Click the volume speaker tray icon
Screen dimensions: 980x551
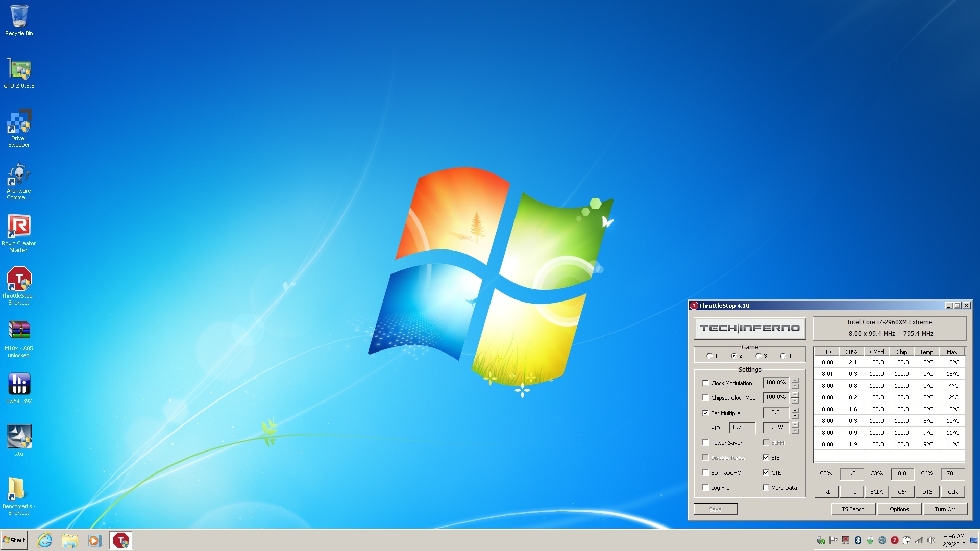(931, 540)
